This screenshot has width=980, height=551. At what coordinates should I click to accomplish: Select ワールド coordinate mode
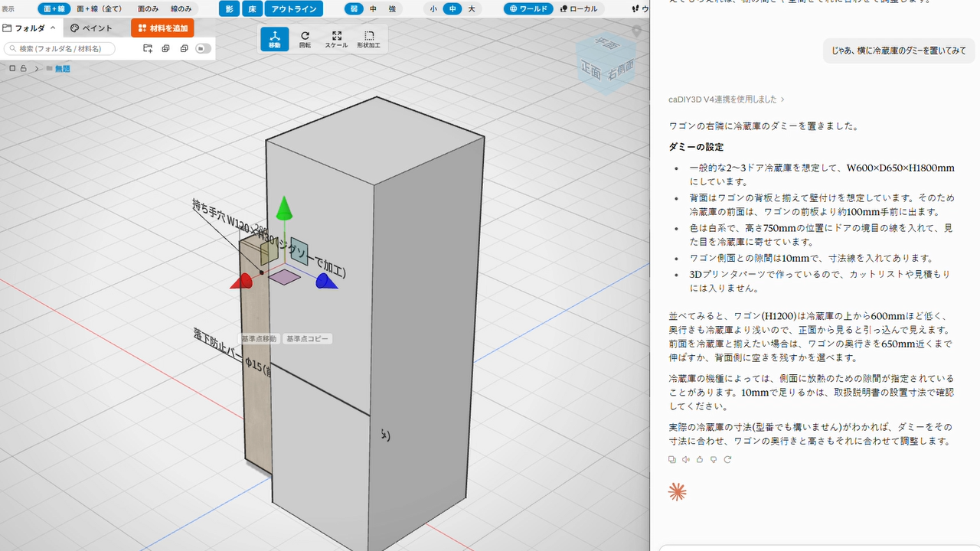(528, 8)
